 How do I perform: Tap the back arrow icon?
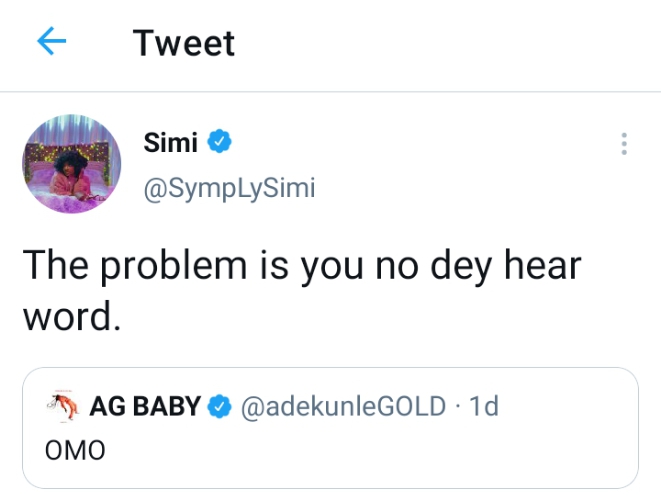coord(51,42)
